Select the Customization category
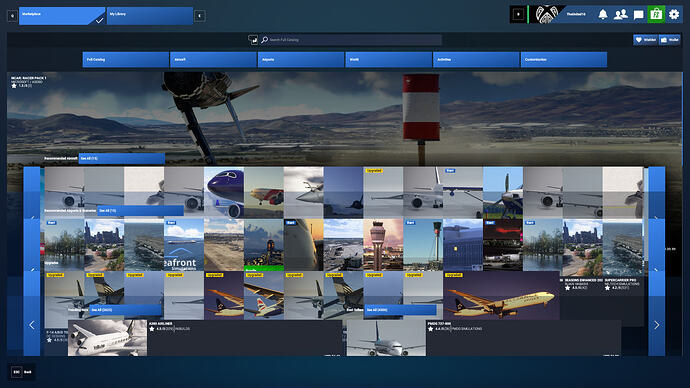Screen dimensions: 690x388 (564, 59)
